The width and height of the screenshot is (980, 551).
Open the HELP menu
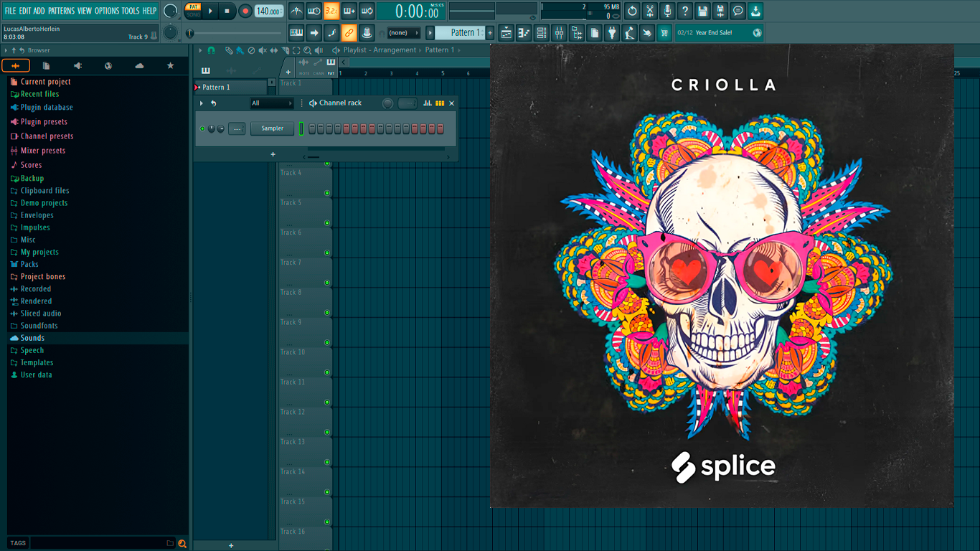[x=149, y=11]
